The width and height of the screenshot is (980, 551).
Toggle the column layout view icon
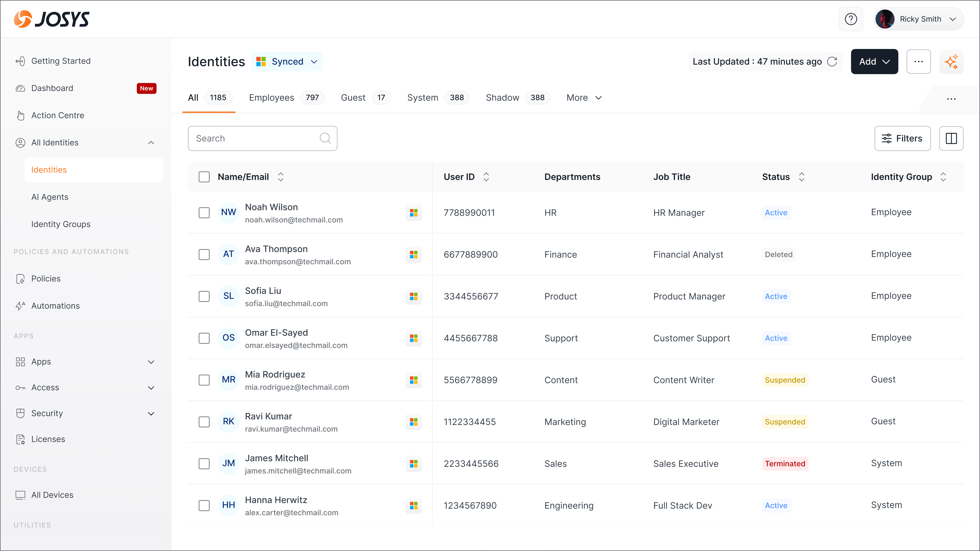click(x=951, y=139)
